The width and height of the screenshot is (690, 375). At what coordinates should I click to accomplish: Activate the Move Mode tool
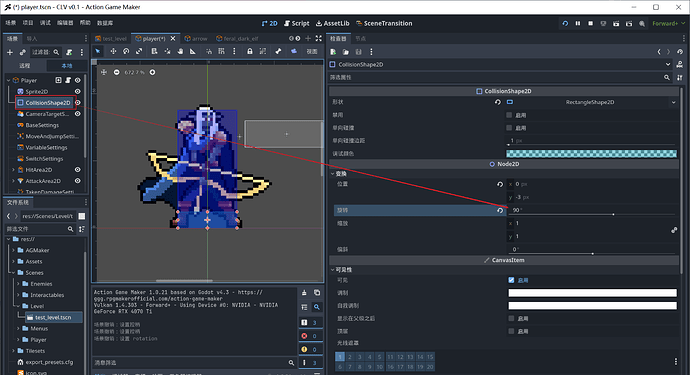tap(113, 51)
